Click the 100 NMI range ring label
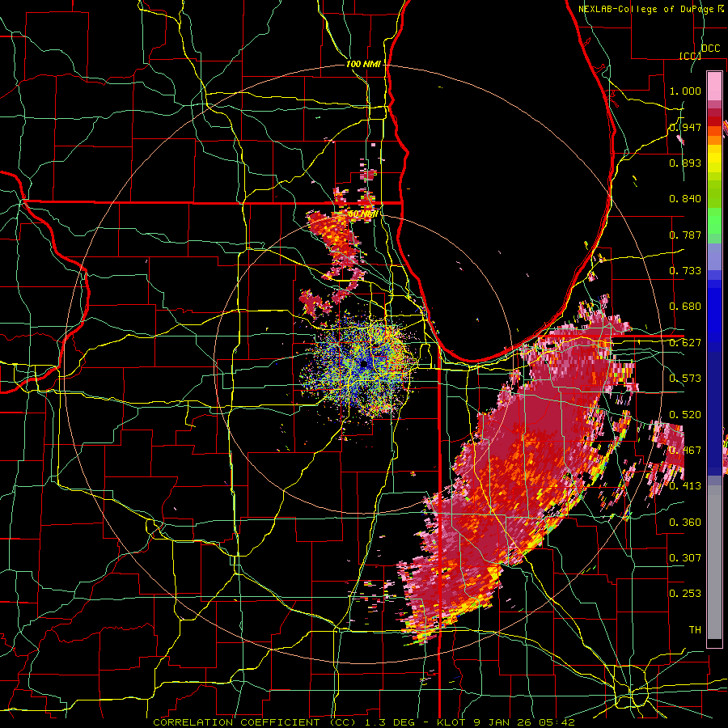 pyautogui.click(x=363, y=64)
